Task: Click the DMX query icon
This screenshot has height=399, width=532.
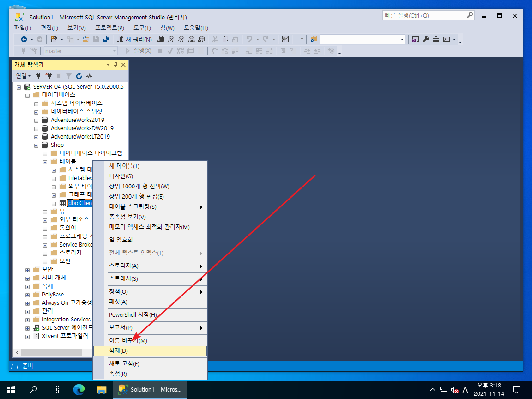Action: (181, 39)
